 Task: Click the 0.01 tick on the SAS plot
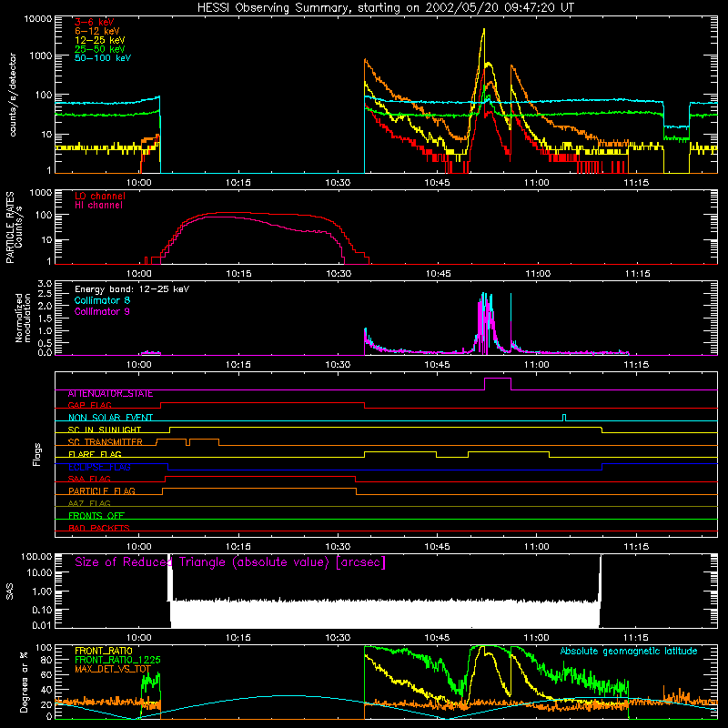(42, 625)
